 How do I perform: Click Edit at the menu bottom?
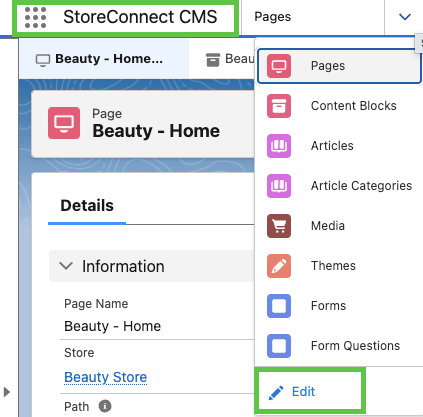click(x=303, y=392)
